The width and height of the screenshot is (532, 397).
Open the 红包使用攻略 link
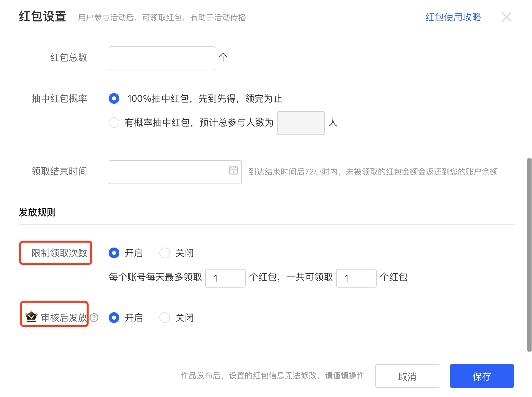point(453,17)
